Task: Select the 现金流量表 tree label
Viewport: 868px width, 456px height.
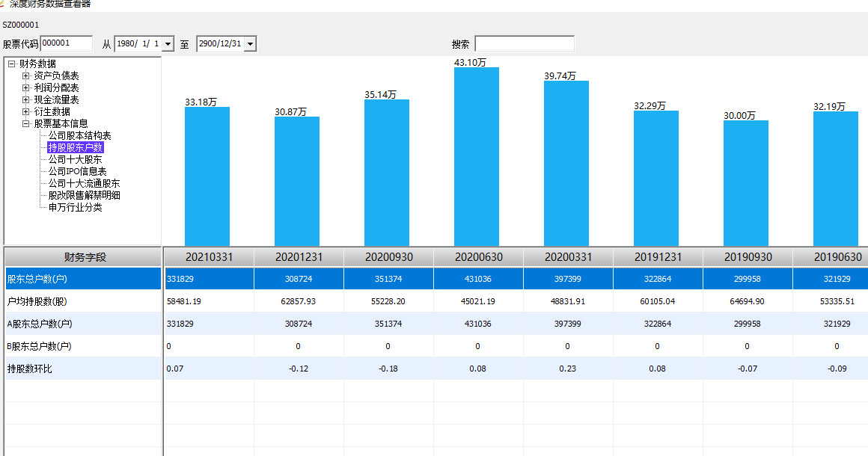Action: (x=56, y=100)
